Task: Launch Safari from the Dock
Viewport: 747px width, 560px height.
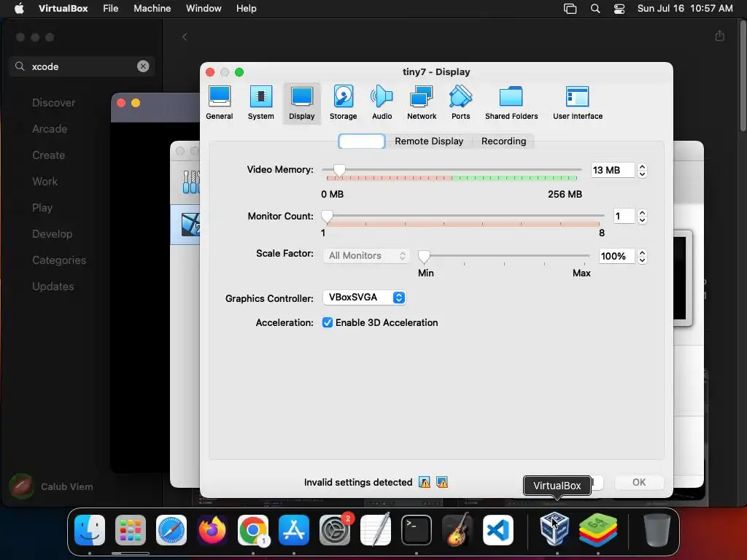Action: point(171,530)
